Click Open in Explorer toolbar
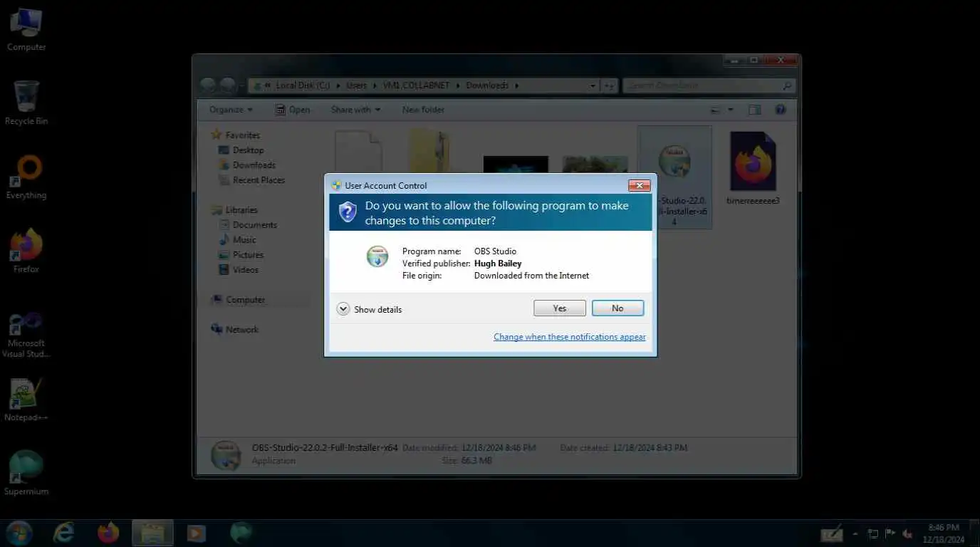Viewport: 980px width, 547px height. tap(293, 110)
